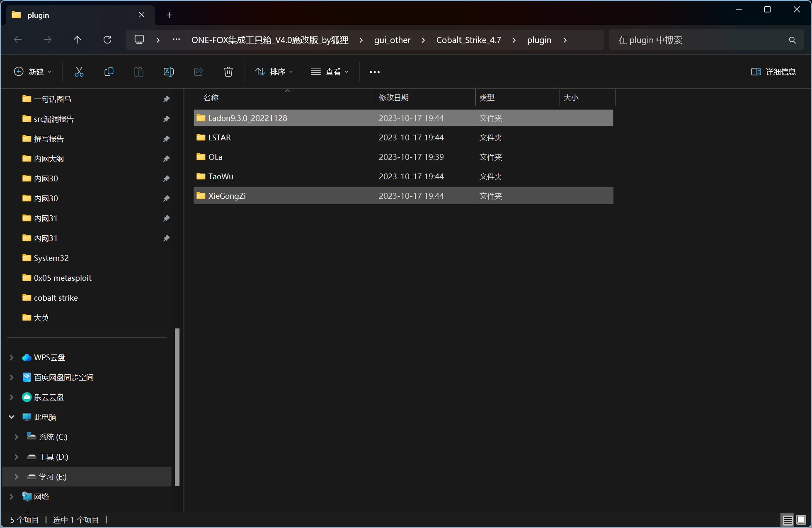Select the TaoWu folder row
Screen dimensions: 812x528
[x=403, y=176]
